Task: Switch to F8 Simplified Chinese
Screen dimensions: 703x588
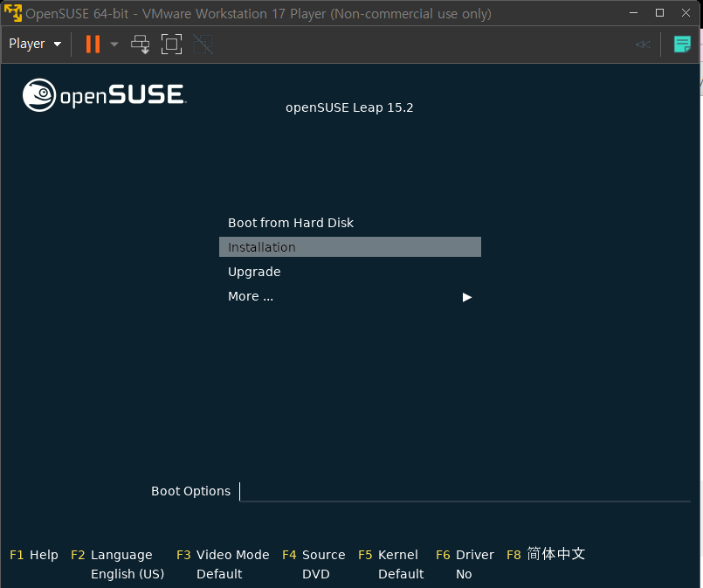Action: click(x=546, y=554)
